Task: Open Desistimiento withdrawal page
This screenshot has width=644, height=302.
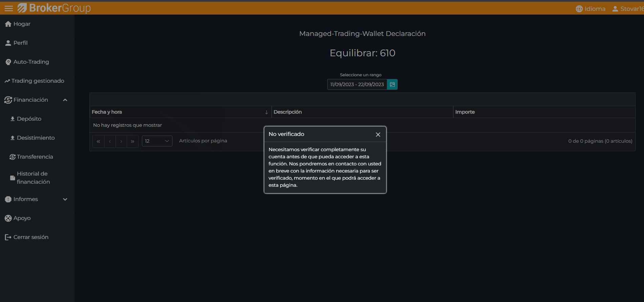Action: [x=33, y=138]
